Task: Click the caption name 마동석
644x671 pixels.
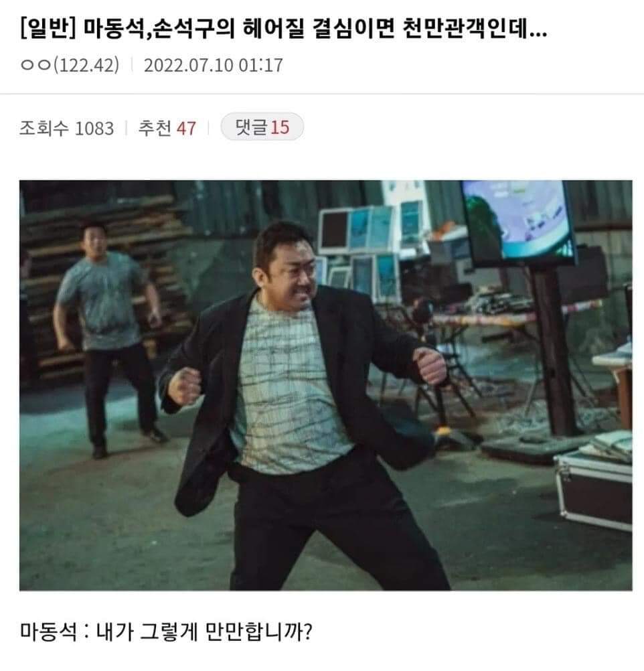Action: (48, 631)
